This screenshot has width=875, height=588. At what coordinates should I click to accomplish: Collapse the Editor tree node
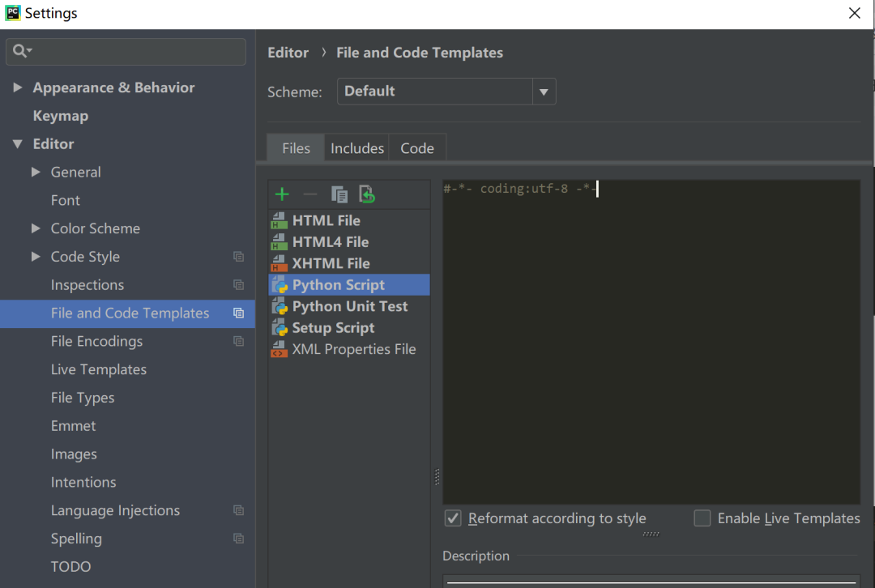(x=18, y=144)
